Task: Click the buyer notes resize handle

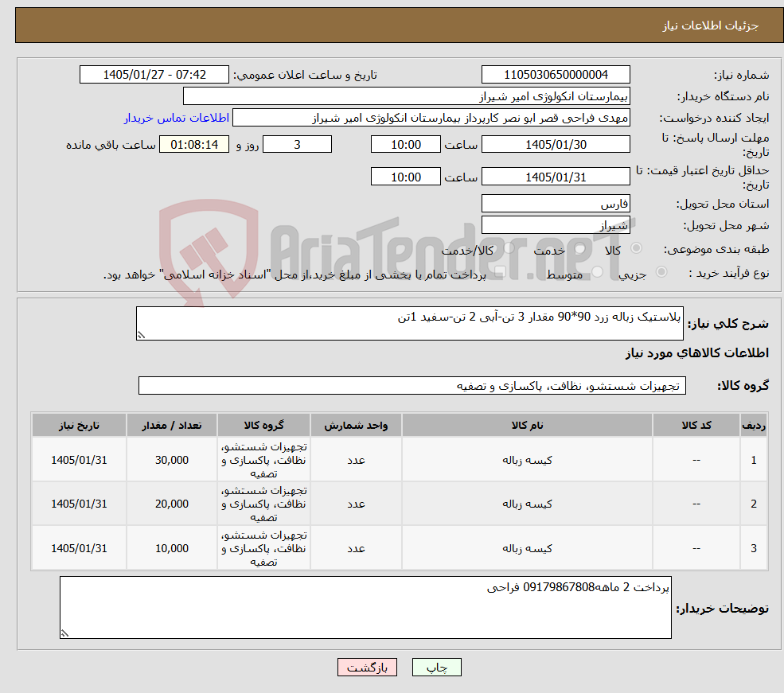Action: tap(64, 633)
